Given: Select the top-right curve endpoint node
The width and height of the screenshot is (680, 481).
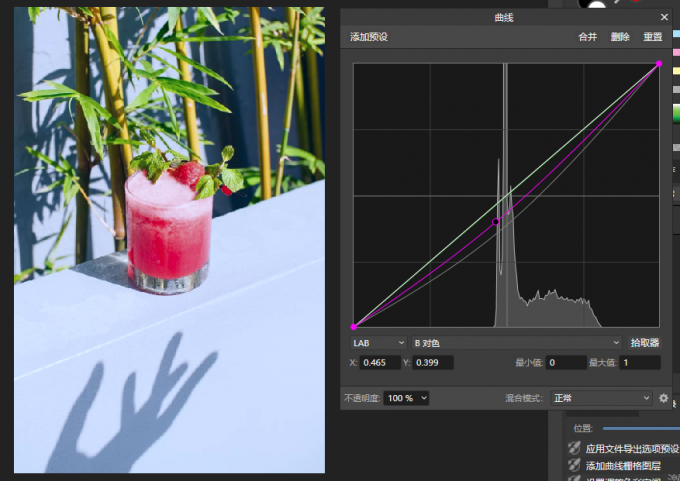Looking at the screenshot, I should pyautogui.click(x=659, y=64).
